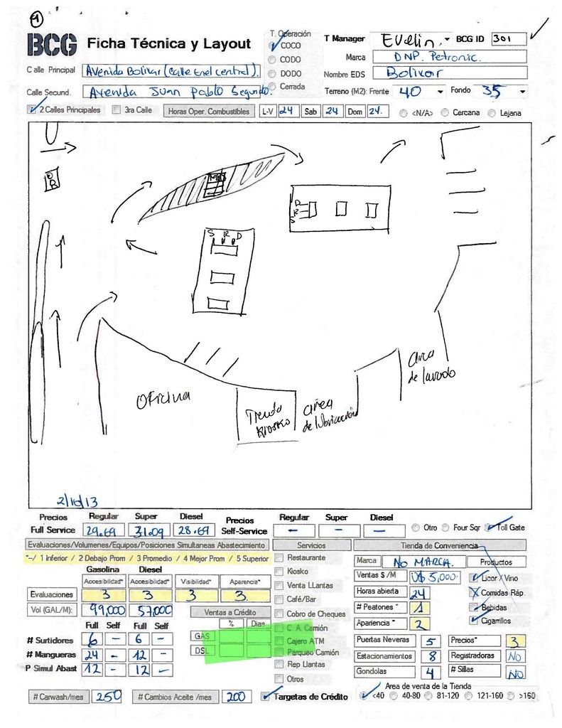Open the T Manager dropdown arrow
Viewport: 562px width, 728px height.
(447, 40)
